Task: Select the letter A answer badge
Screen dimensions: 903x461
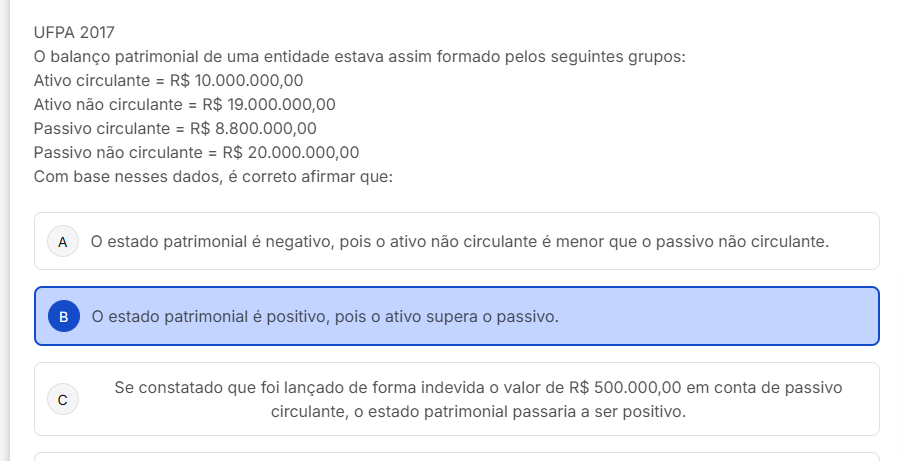Action: tap(63, 242)
